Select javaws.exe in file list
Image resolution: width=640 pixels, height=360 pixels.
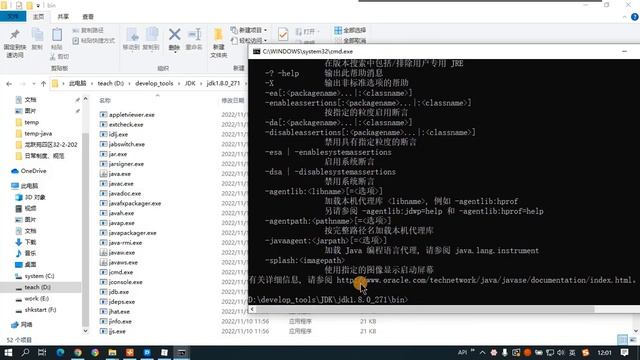(123, 262)
